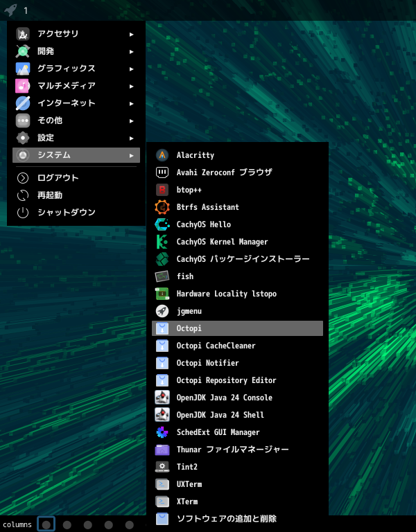Click the "OpenJDK Java 24 Console" label
416x532 pixels.
pos(225,398)
